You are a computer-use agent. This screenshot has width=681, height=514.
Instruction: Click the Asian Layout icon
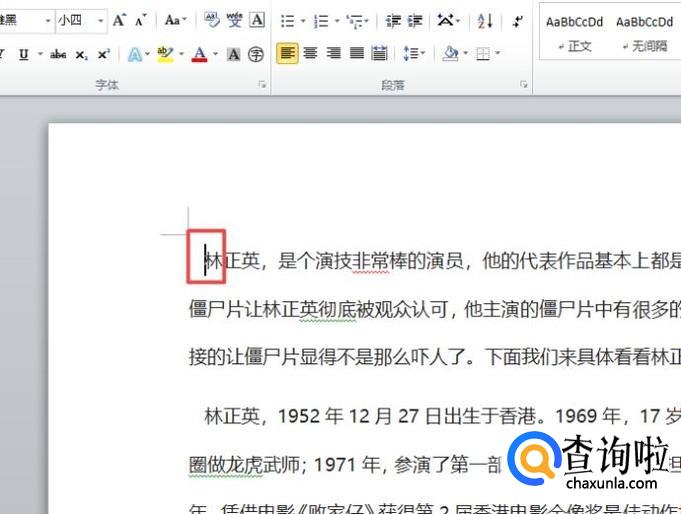click(x=445, y=20)
